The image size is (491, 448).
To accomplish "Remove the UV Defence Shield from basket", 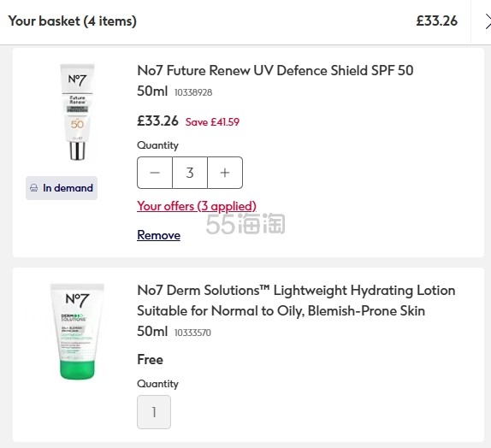I will click(x=159, y=235).
